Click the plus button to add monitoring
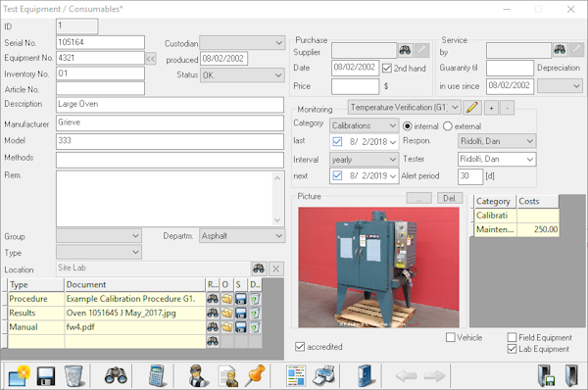 click(491, 108)
